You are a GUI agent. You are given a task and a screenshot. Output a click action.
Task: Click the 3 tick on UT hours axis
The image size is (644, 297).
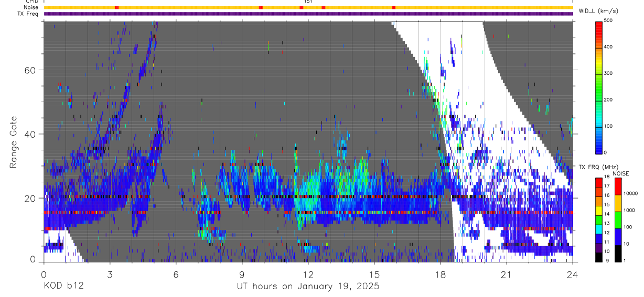[110, 274]
